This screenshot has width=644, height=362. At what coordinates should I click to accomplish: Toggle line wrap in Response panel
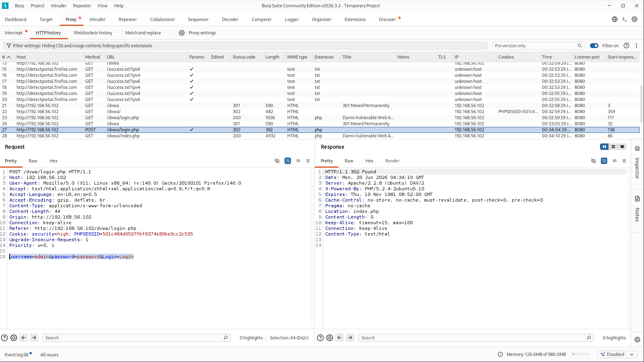pyautogui.click(x=604, y=161)
